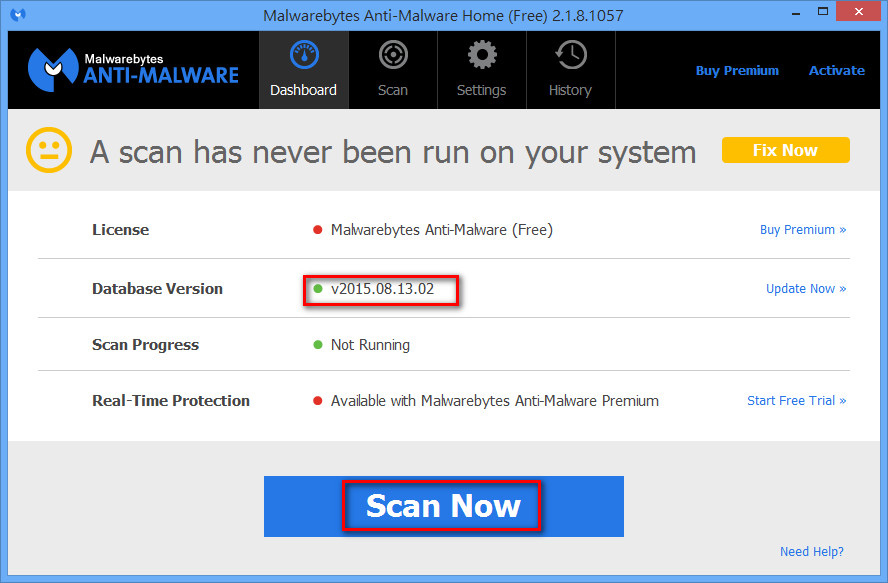Maximize the Malwarebytes window
This screenshot has height=583, width=888.
pos(823,12)
